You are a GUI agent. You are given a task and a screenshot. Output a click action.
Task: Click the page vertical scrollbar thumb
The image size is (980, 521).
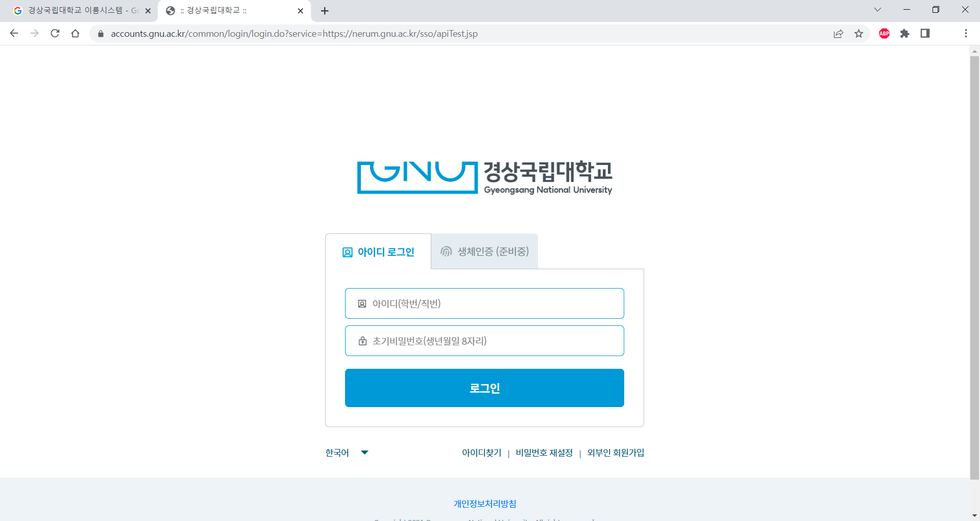coord(974,268)
